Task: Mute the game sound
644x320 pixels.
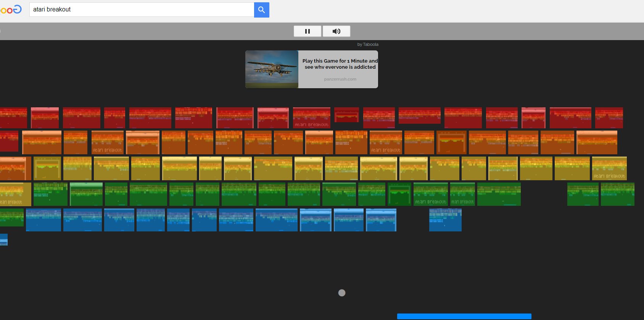Action: pos(336,31)
